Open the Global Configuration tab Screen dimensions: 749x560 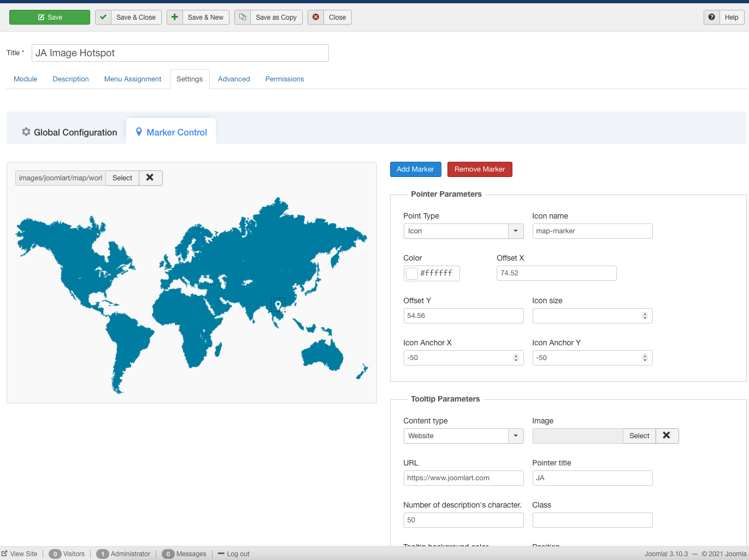pos(69,132)
